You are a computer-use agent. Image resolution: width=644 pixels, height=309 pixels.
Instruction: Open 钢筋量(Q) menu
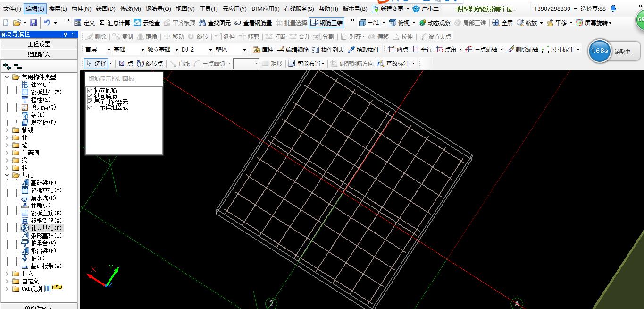158,9
